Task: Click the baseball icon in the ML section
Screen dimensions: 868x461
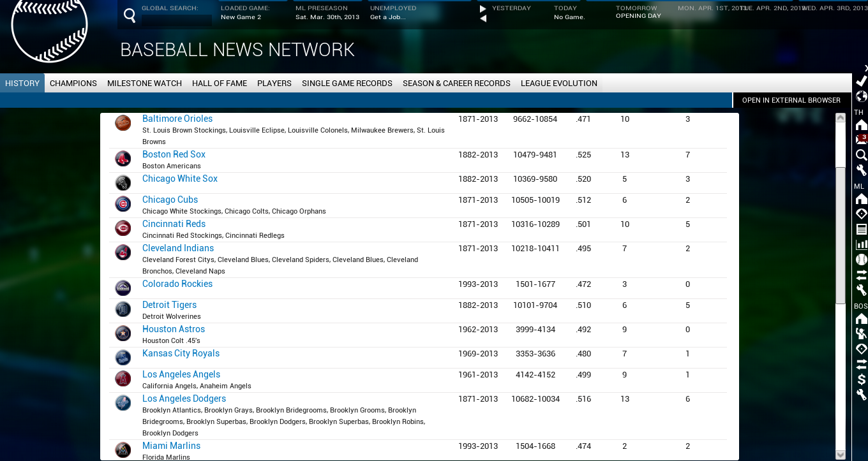Action: click(x=861, y=260)
